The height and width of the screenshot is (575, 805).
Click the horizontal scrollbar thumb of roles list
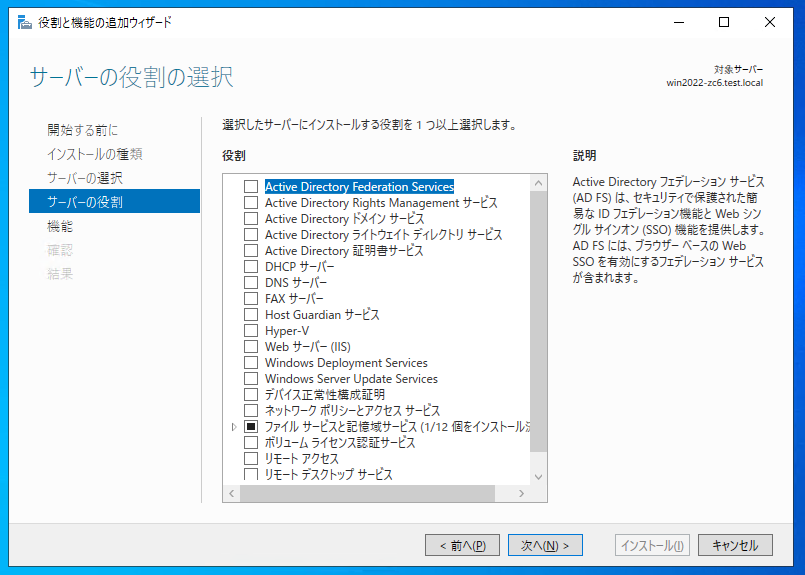click(x=367, y=493)
